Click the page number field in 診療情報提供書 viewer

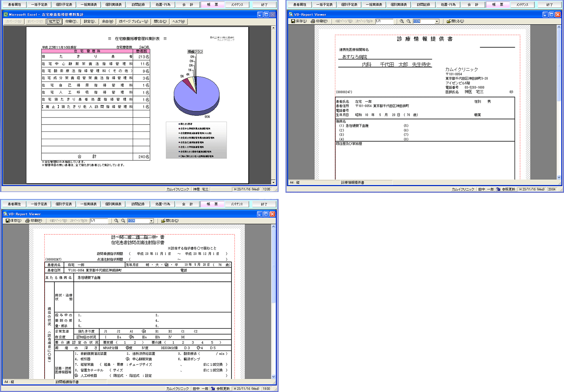tap(384, 21)
